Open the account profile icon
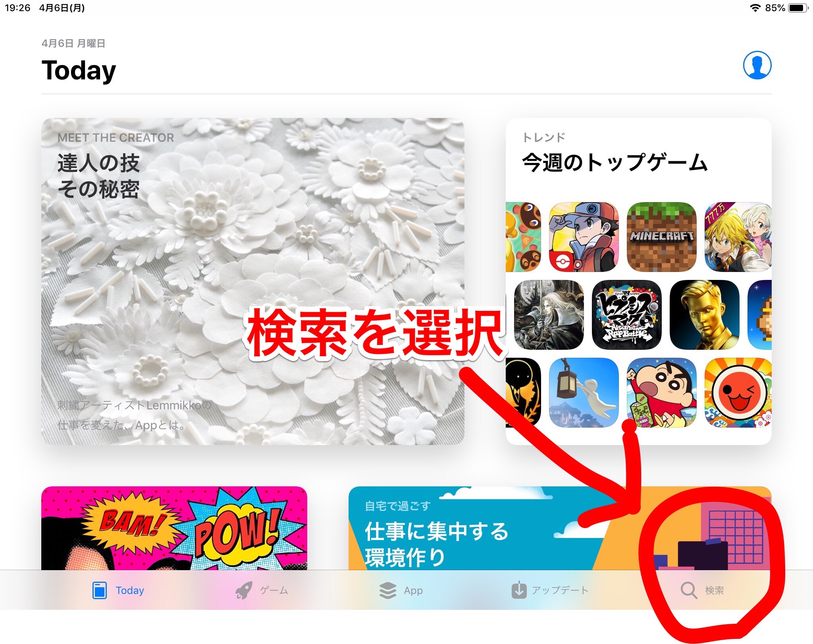 click(x=757, y=65)
